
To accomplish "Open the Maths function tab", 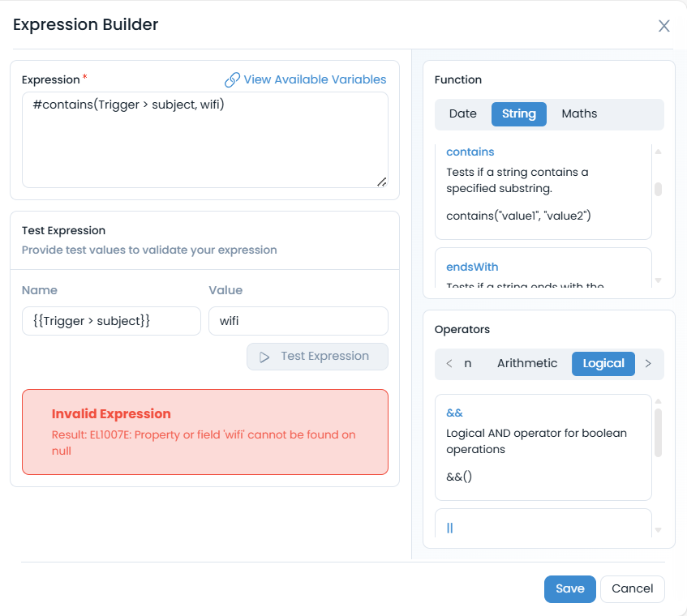I will pyautogui.click(x=579, y=114).
